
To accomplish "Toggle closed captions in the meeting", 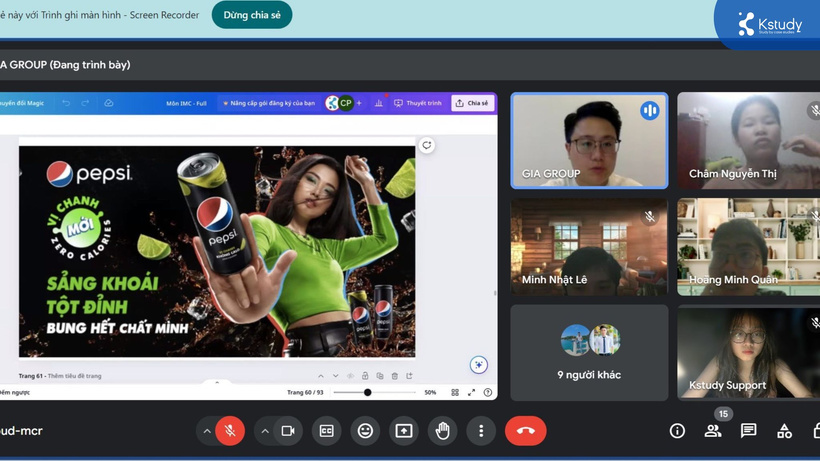I will pos(326,431).
